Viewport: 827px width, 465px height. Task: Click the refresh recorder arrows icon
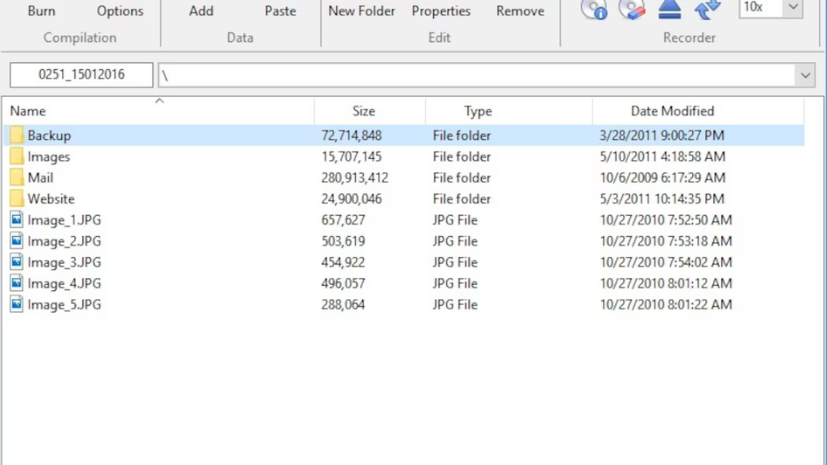pyautogui.click(x=707, y=10)
